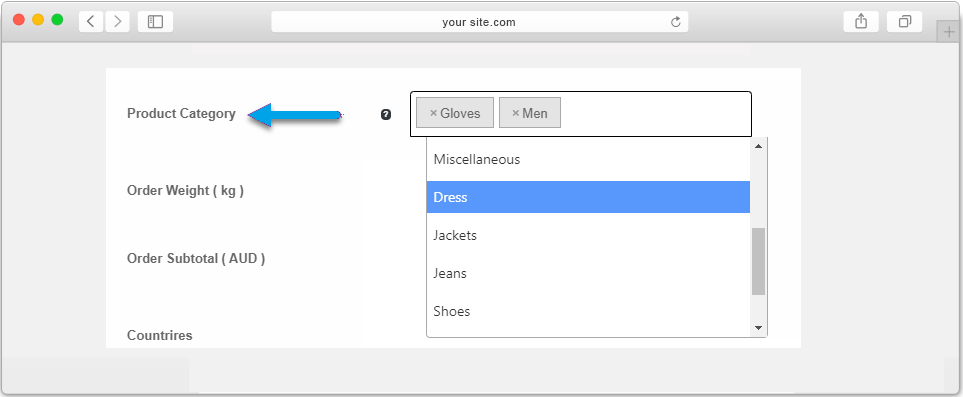The image size is (963, 397).
Task: Click the Product Category help question icon
Action: coord(386,114)
